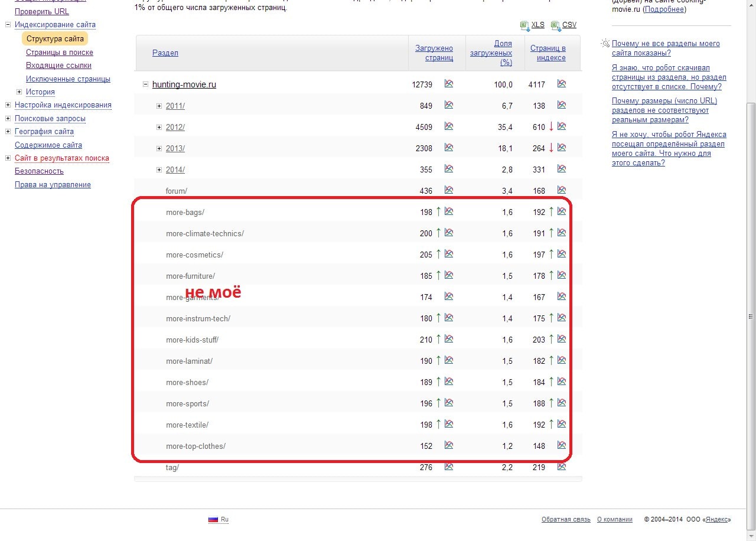This screenshot has height=541, width=756.
Task: Sort by Страниц в индексе column header
Action: (548, 53)
